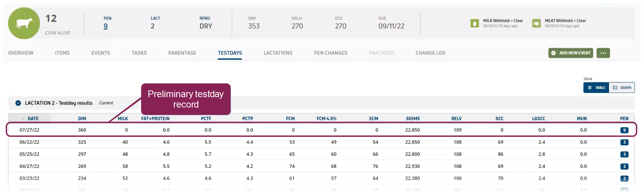Screen dimensions: 644x196
Task: Open the Change Log tab
Action: pos(430,53)
